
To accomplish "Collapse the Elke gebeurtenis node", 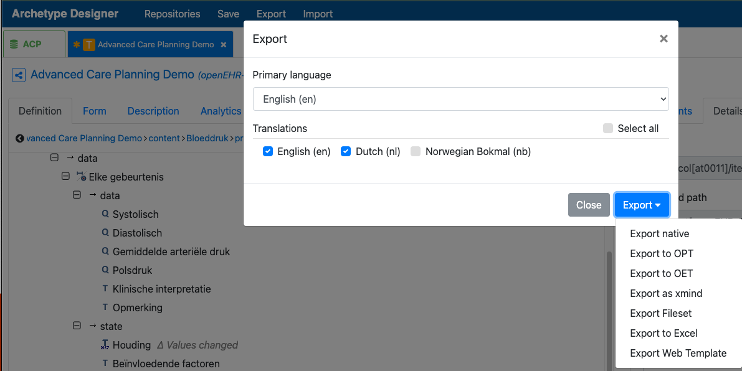I will 66,177.
